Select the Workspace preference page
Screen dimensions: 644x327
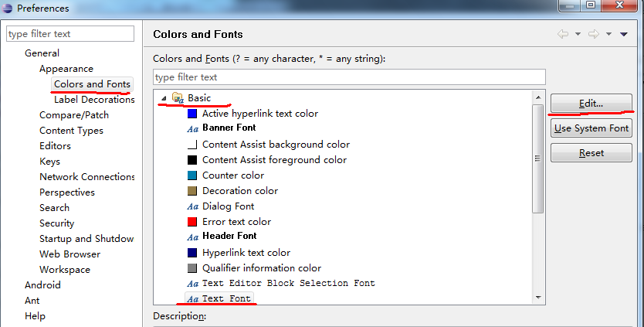point(65,270)
